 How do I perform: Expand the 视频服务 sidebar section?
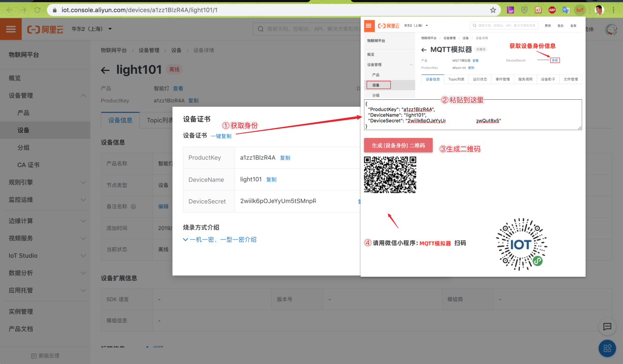tap(83, 238)
